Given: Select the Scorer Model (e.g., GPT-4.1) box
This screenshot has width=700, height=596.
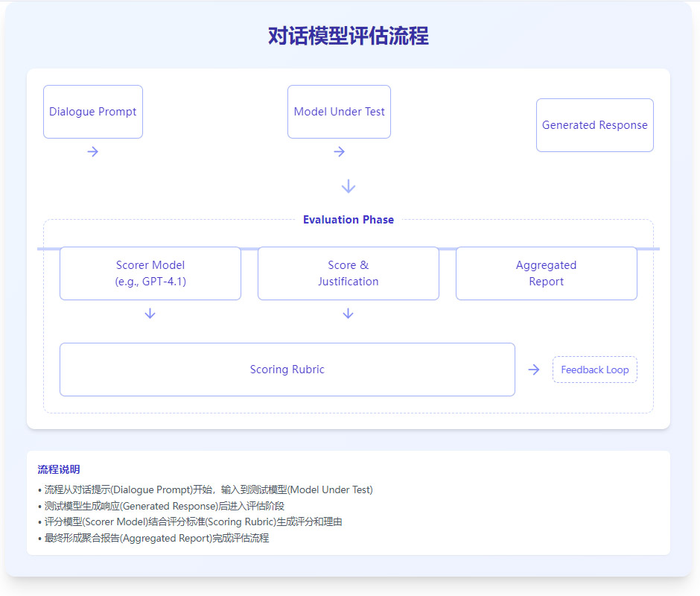Looking at the screenshot, I should coord(150,273).
